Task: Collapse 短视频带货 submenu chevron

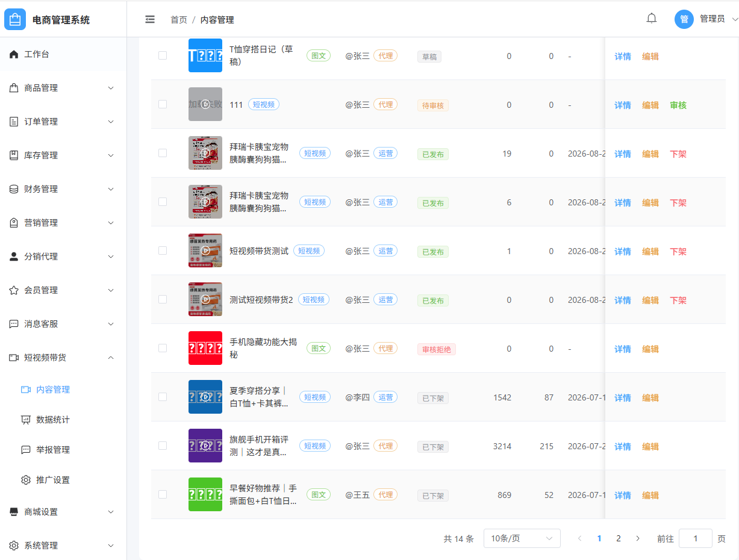Action: click(111, 358)
